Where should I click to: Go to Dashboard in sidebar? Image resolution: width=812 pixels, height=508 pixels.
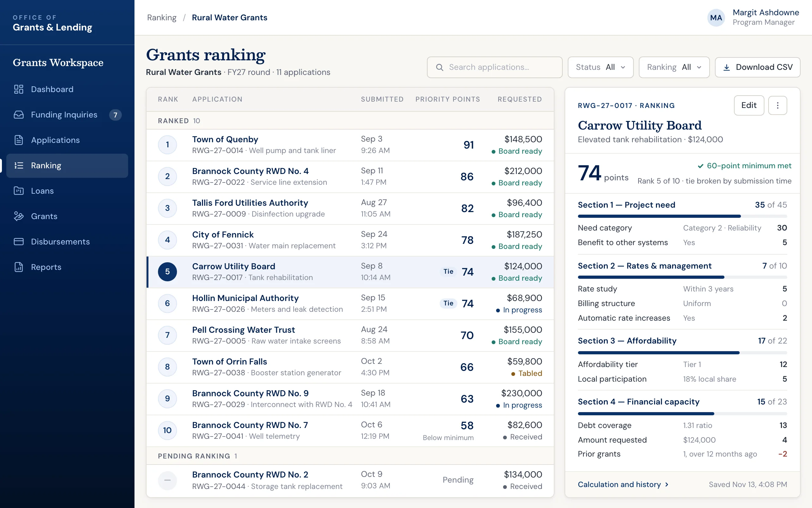pyautogui.click(x=67, y=89)
